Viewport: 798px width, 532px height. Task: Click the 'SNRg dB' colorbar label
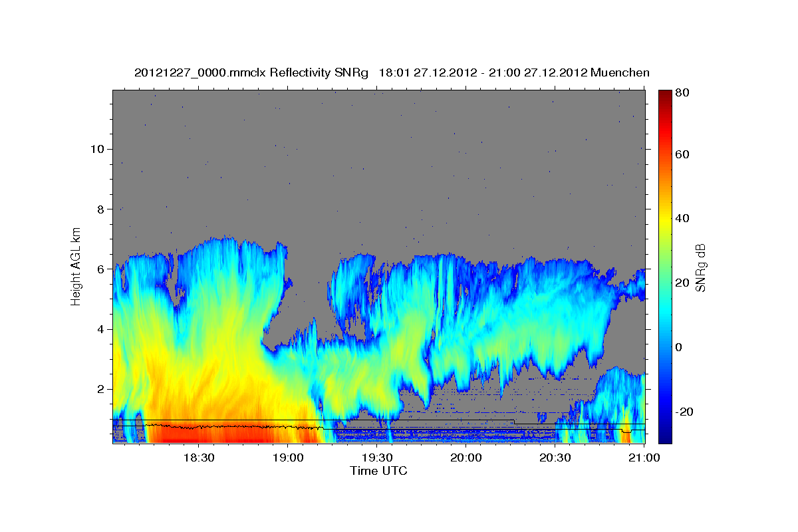(x=700, y=267)
